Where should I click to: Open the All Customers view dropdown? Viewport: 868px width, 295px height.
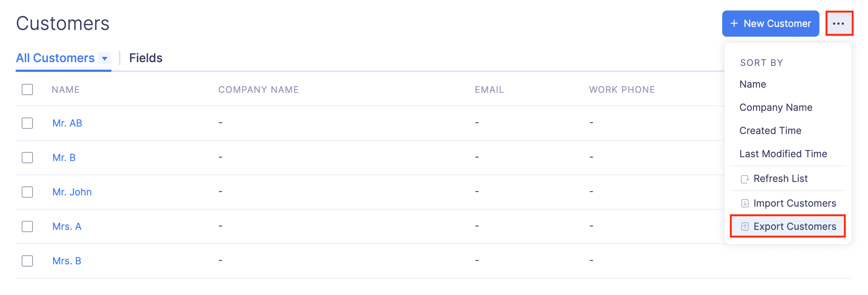point(105,58)
